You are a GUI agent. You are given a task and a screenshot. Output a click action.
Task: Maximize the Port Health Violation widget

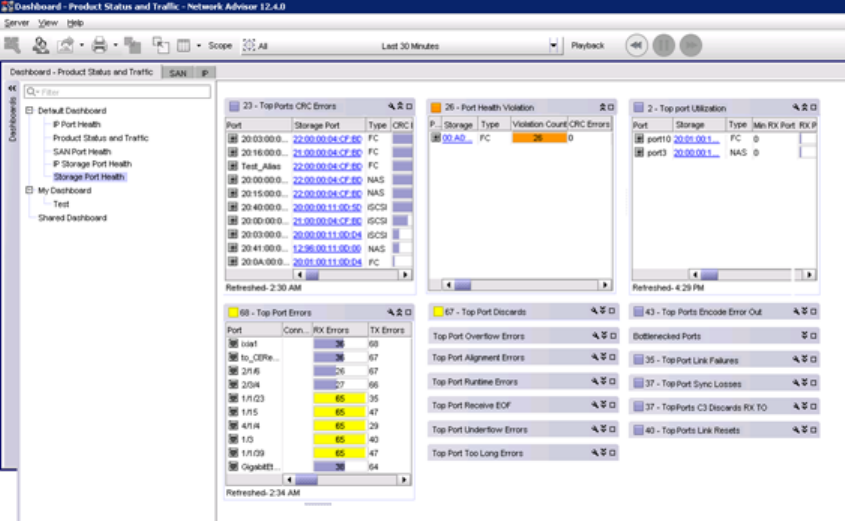click(x=611, y=107)
